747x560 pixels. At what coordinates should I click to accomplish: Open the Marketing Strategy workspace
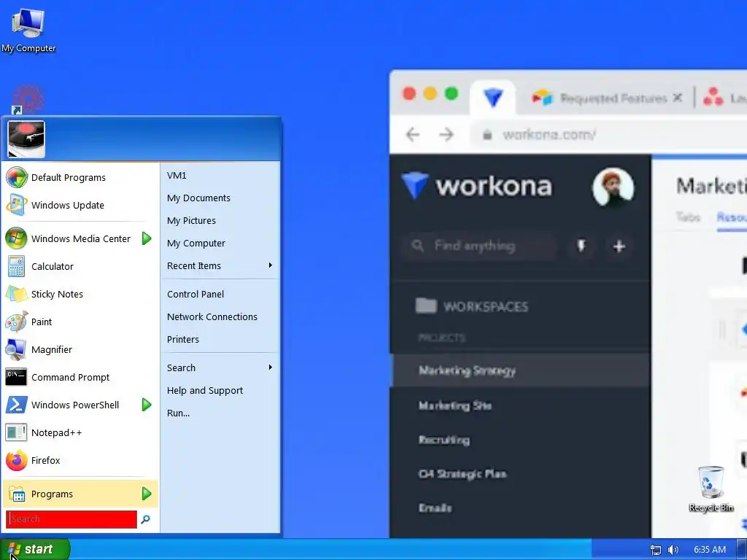click(x=520, y=370)
